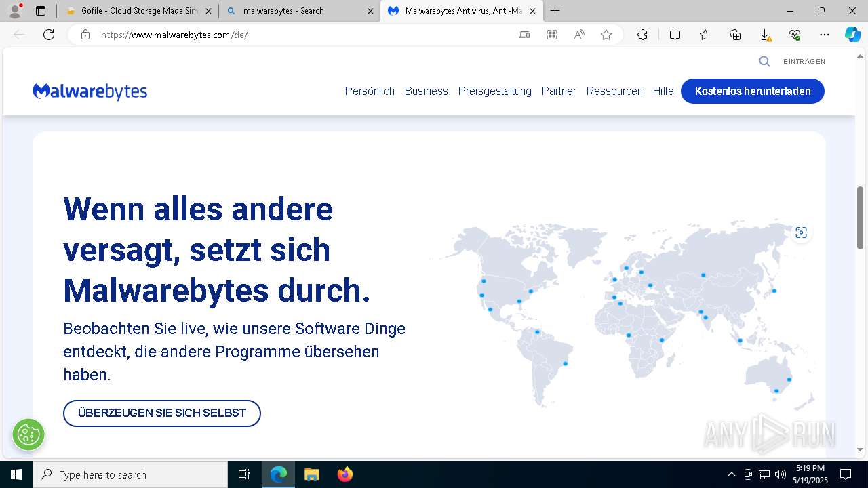This screenshot has width=868, height=488.
Task: Open the Favorites list icon
Action: [x=705, y=35]
